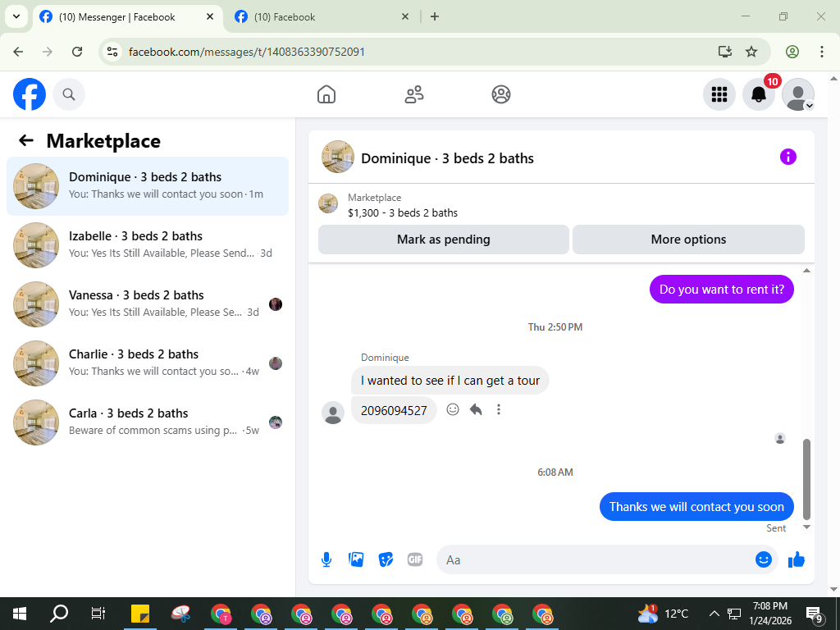Screen dimensions: 840x630
Task: Click the Dominique listing thumbnail in chat header
Action: [x=337, y=157]
